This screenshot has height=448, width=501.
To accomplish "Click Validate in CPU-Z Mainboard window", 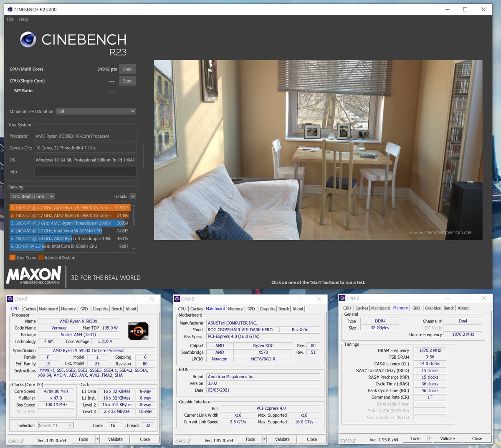I will coord(282,439).
